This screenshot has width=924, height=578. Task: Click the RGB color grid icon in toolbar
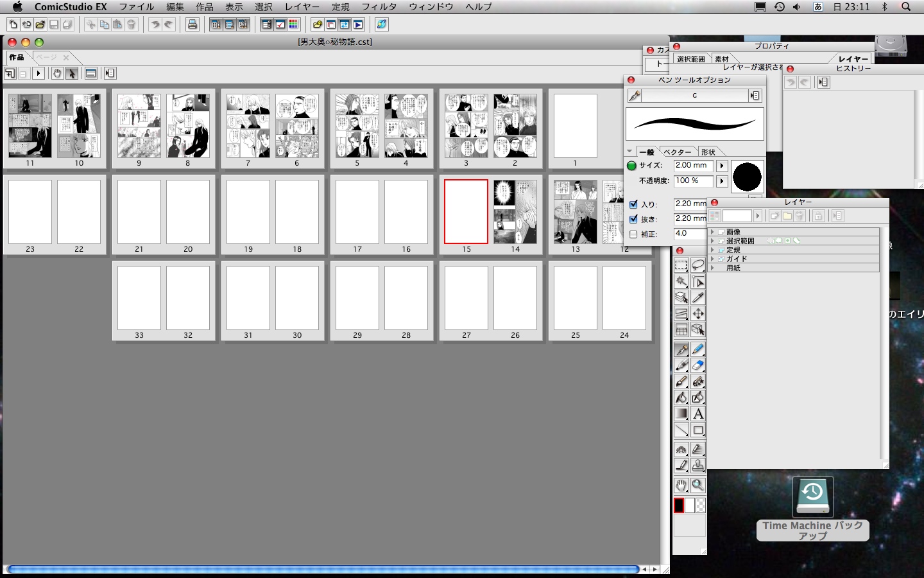coord(294,24)
